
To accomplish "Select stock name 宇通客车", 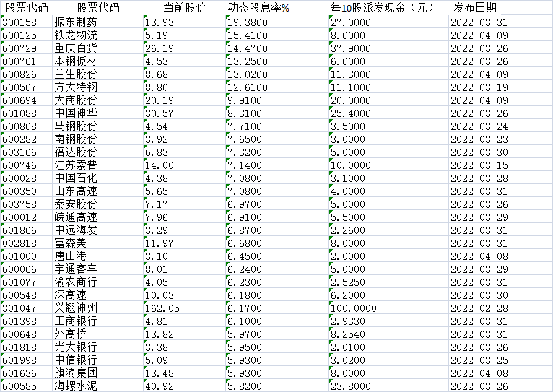I will point(76,269).
